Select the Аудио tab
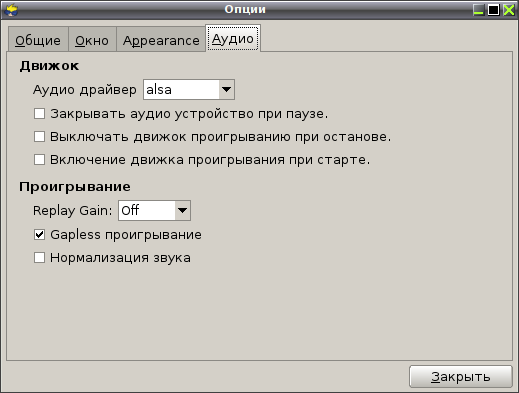This screenshot has height=393, width=519. 233,38
